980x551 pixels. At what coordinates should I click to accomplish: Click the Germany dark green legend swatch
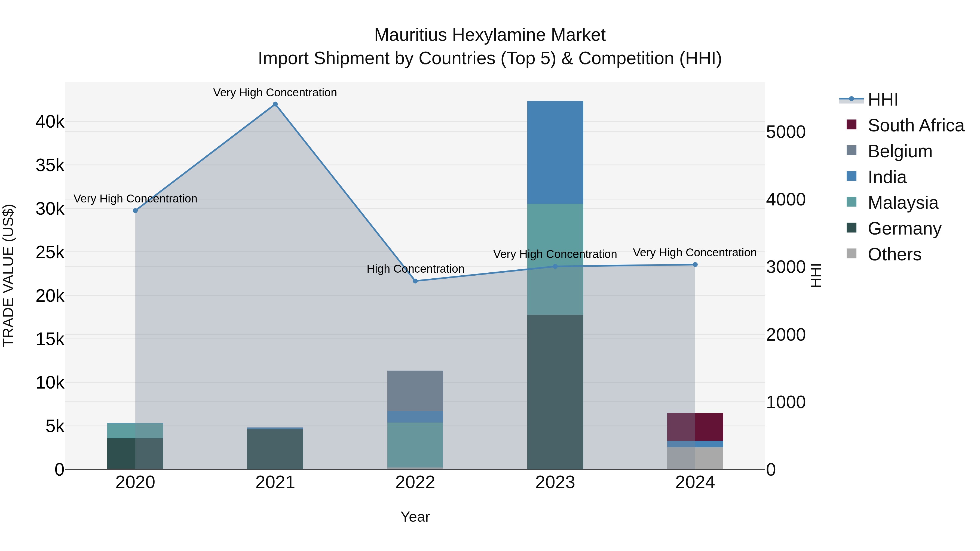[852, 228]
